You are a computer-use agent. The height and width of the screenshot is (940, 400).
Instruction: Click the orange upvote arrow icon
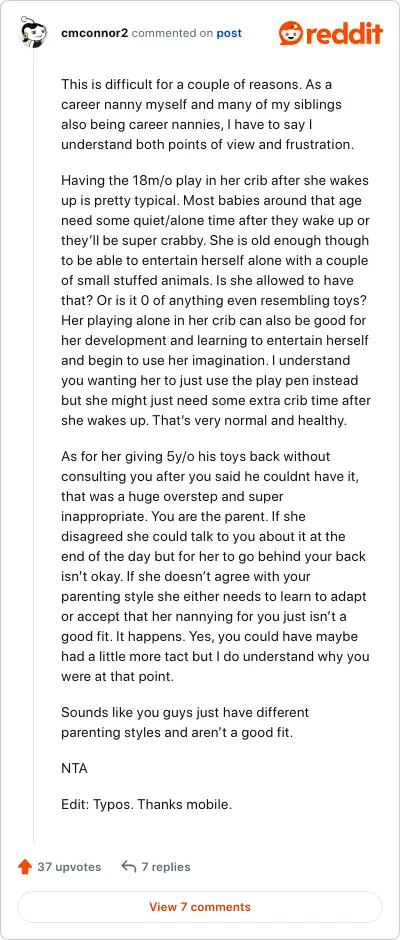click(x=25, y=867)
